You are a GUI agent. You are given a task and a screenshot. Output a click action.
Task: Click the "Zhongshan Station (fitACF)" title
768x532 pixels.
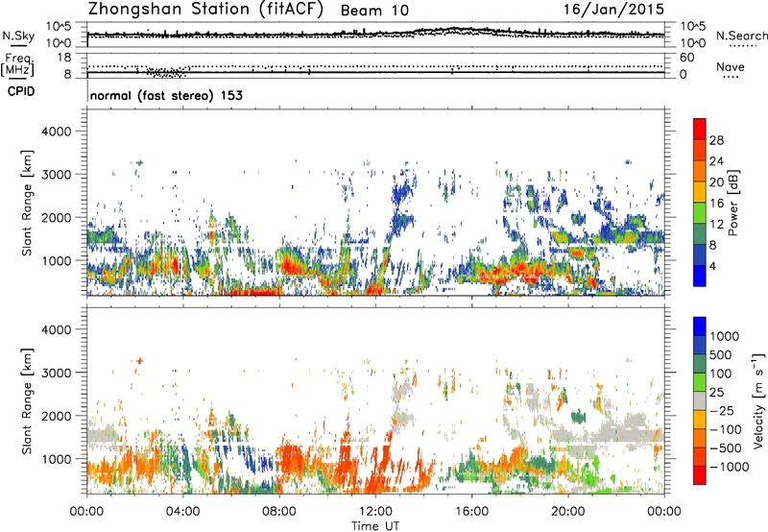point(205,10)
